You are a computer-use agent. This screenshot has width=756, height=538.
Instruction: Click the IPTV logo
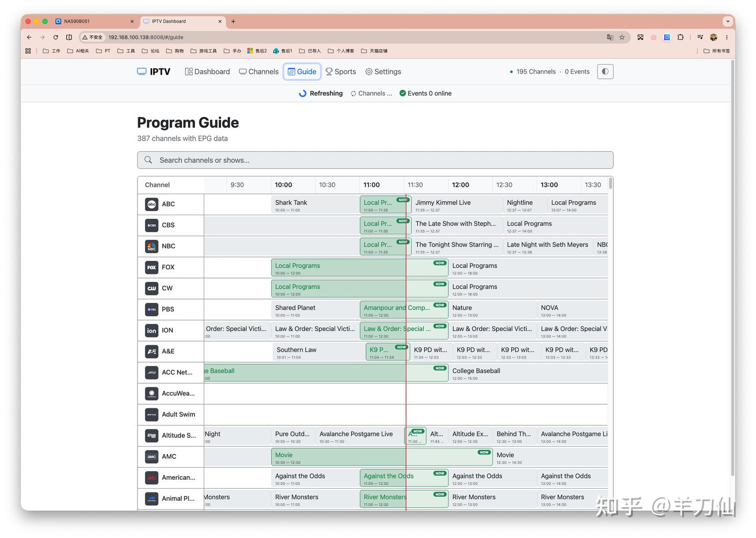coord(154,71)
